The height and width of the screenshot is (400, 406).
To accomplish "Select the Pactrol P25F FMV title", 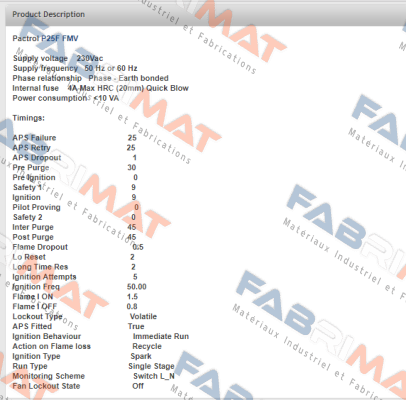I will (x=45, y=38).
